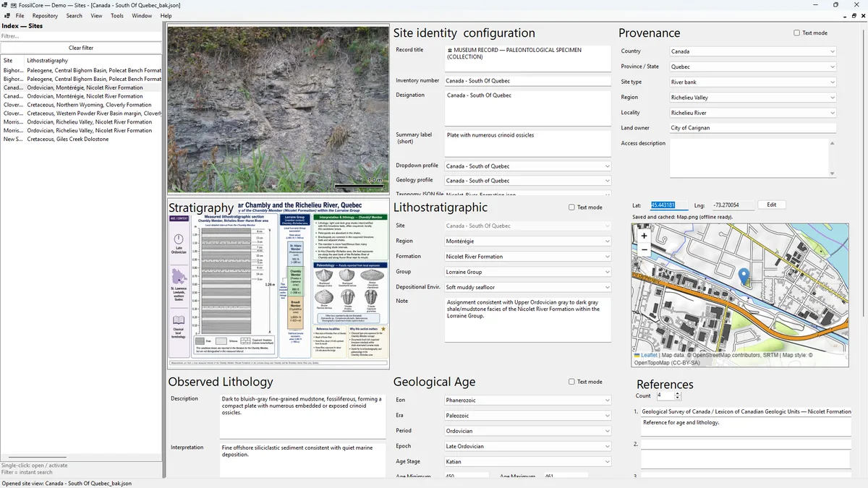Expand the Era dropdown showing Paleozoic

pos(528,416)
